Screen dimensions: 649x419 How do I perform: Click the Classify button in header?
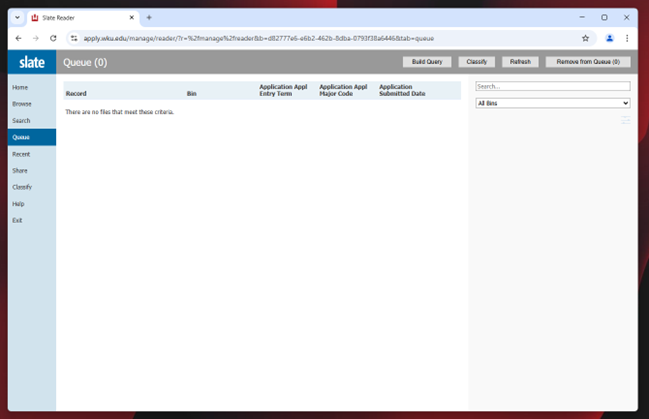click(x=477, y=62)
